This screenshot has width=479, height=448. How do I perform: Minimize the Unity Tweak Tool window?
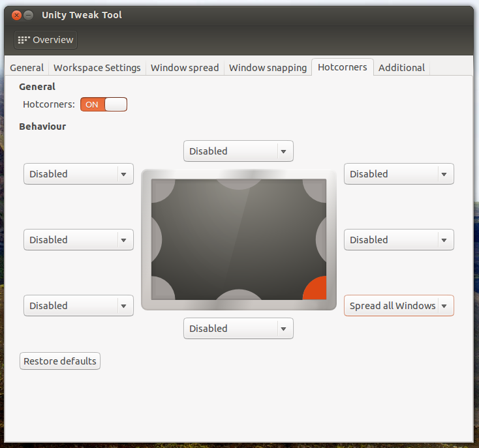click(x=29, y=15)
